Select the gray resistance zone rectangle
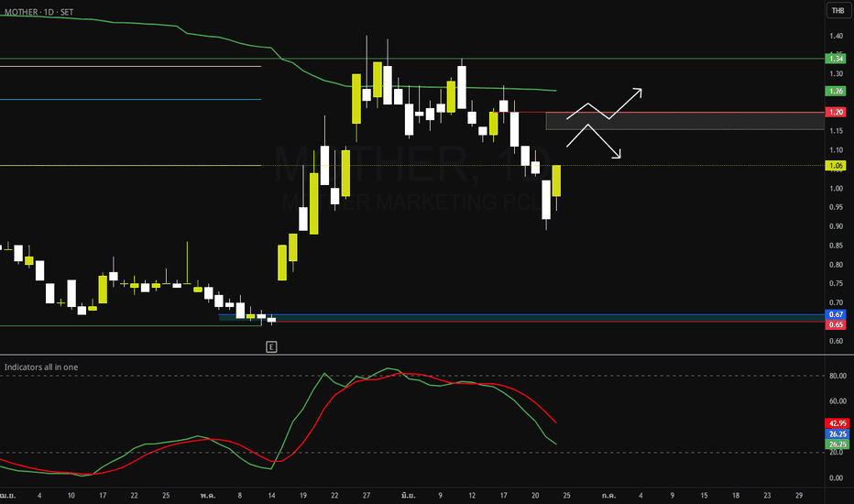 coord(684,121)
